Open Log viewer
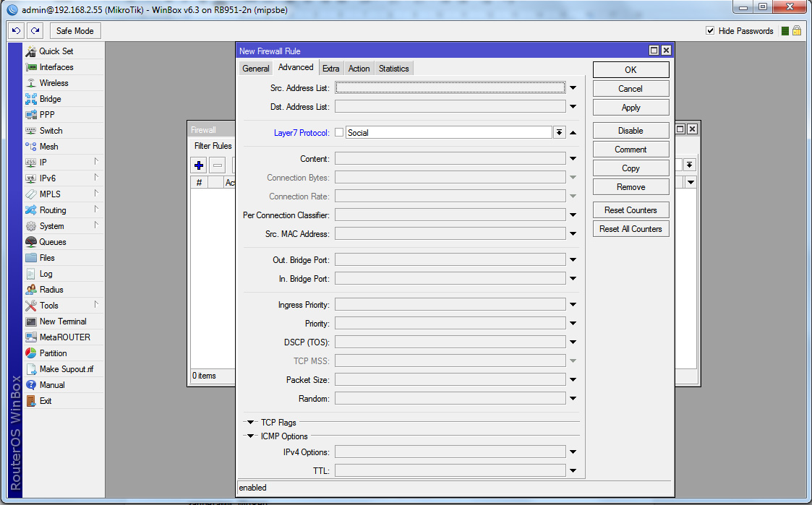Viewport: 812px width, 505px height. click(x=63, y=274)
